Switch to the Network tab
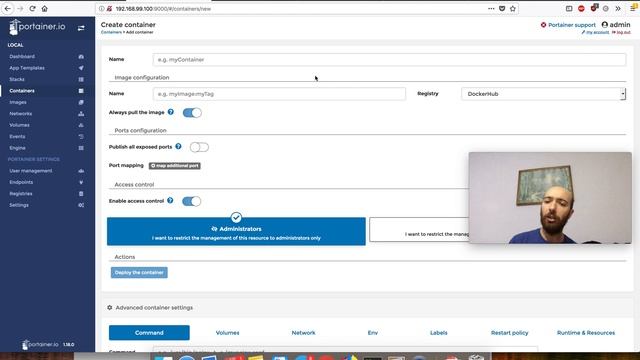Screen dimensions: 640x360 click(303, 333)
